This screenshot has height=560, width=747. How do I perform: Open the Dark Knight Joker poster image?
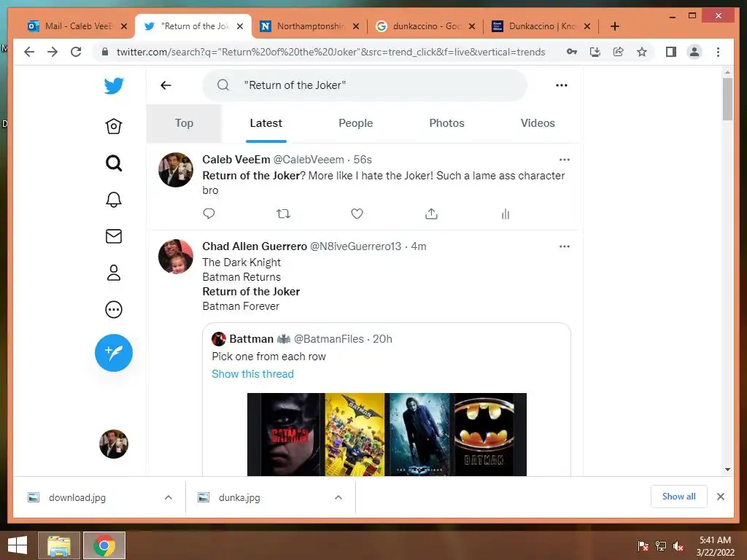[419, 435]
